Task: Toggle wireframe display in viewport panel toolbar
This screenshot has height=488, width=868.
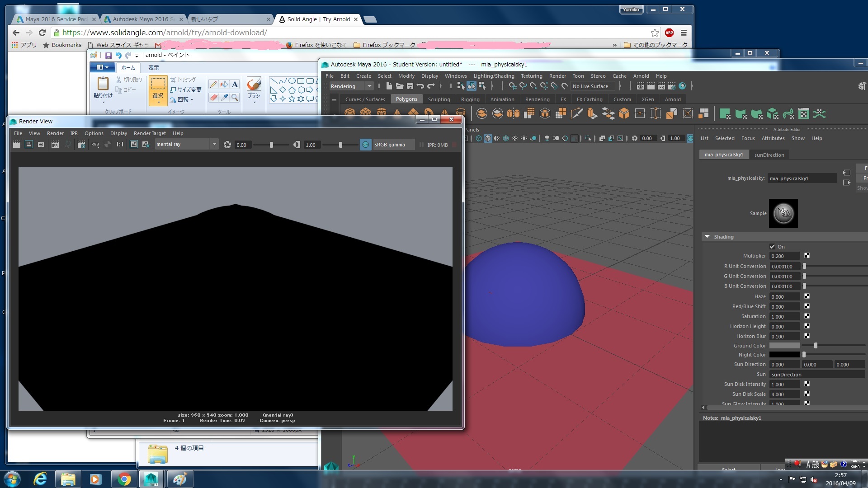Action: click(479, 138)
